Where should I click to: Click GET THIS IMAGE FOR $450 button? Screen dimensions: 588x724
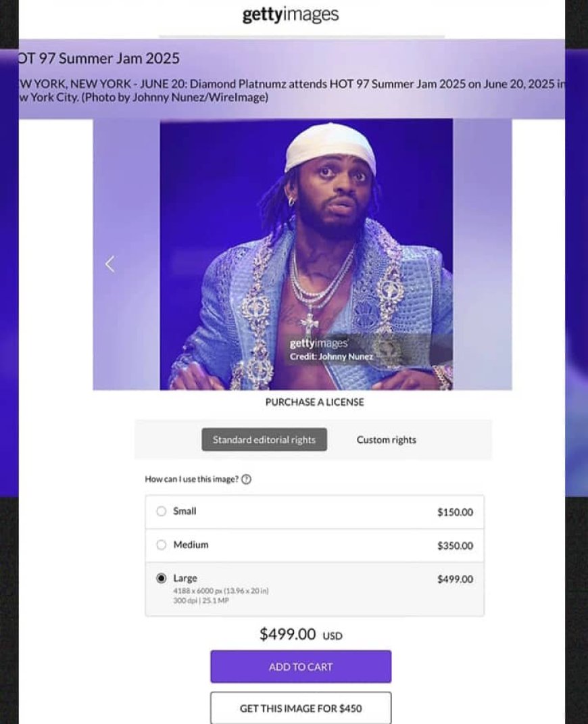(x=301, y=708)
